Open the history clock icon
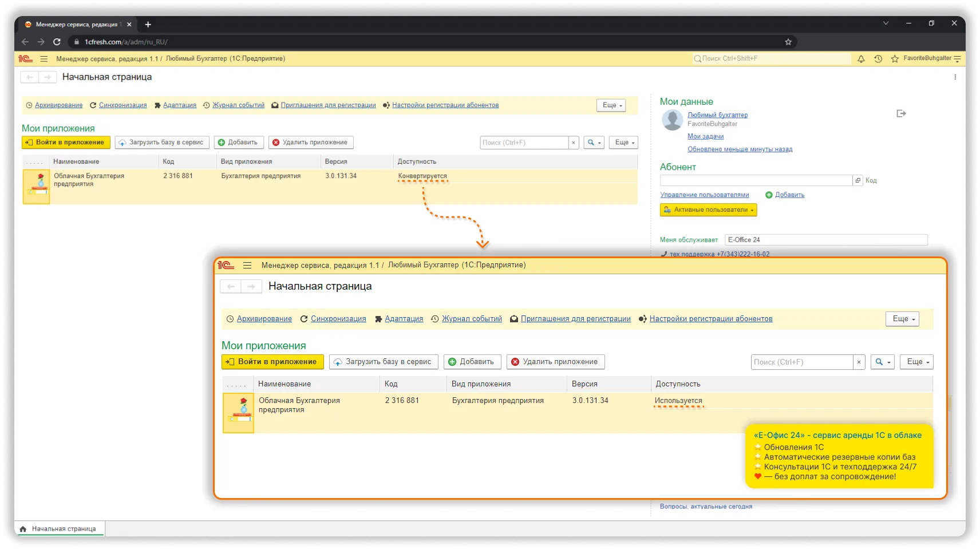The height and width of the screenshot is (549, 980). [878, 58]
